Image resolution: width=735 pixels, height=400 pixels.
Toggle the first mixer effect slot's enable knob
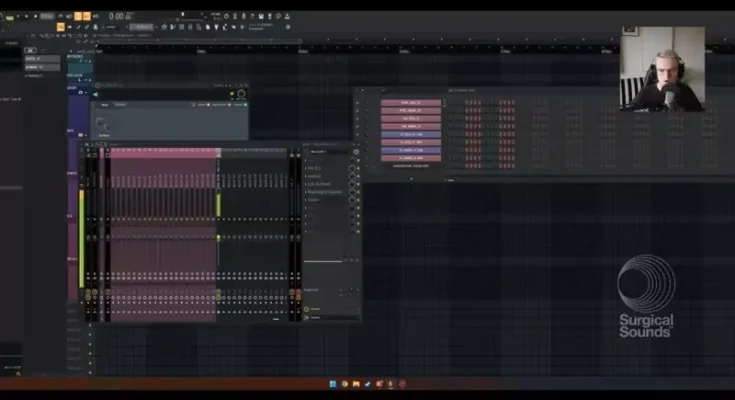[x=353, y=169]
